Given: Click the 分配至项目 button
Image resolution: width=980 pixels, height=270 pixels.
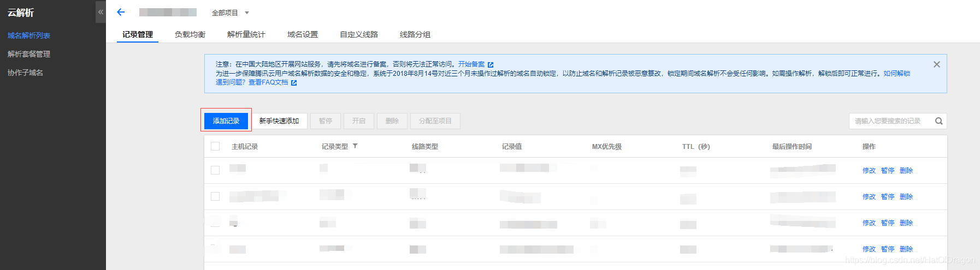Looking at the screenshot, I should (435, 121).
